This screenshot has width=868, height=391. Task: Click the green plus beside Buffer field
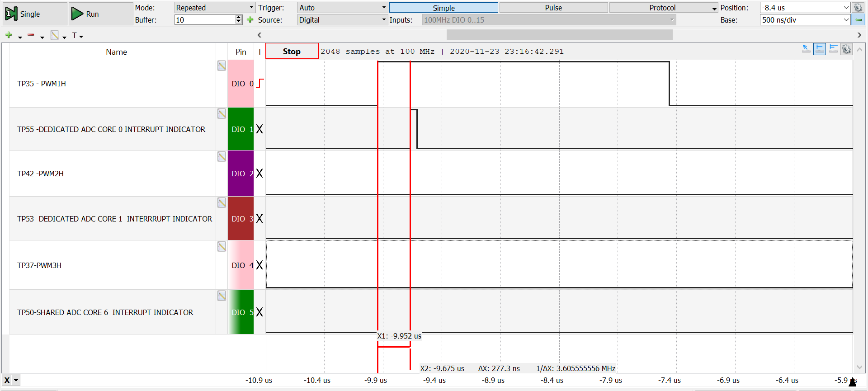tap(250, 20)
